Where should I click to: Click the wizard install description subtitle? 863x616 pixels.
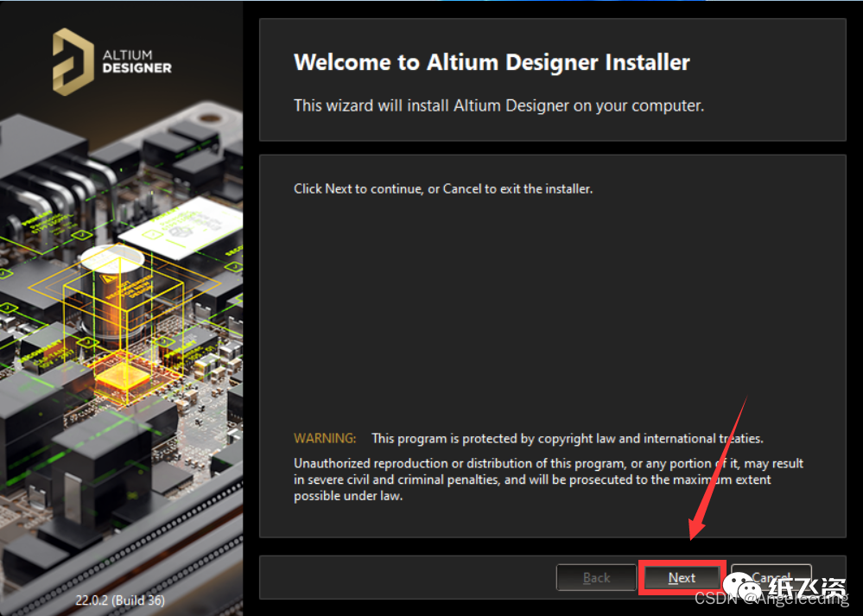coord(498,105)
